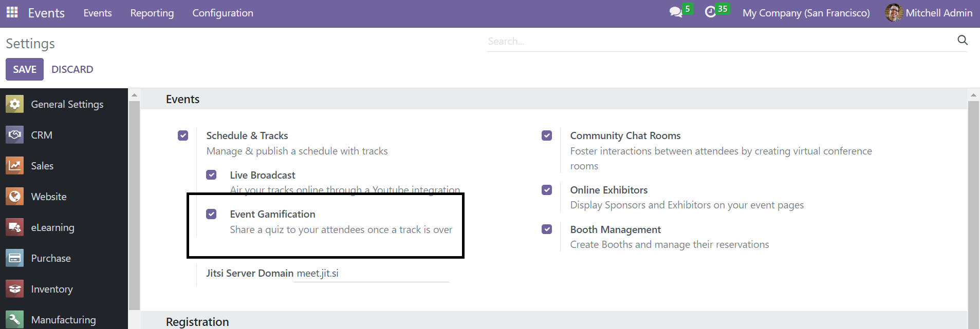Viewport: 980px width, 329px height.
Task: Open the conversations chat bubble icon
Action: tap(676, 12)
